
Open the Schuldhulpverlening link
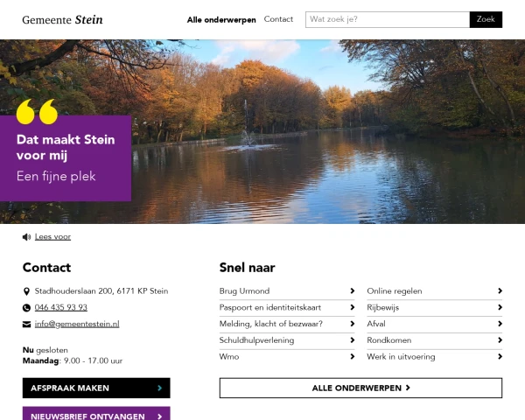pyautogui.click(x=256, y=340)
